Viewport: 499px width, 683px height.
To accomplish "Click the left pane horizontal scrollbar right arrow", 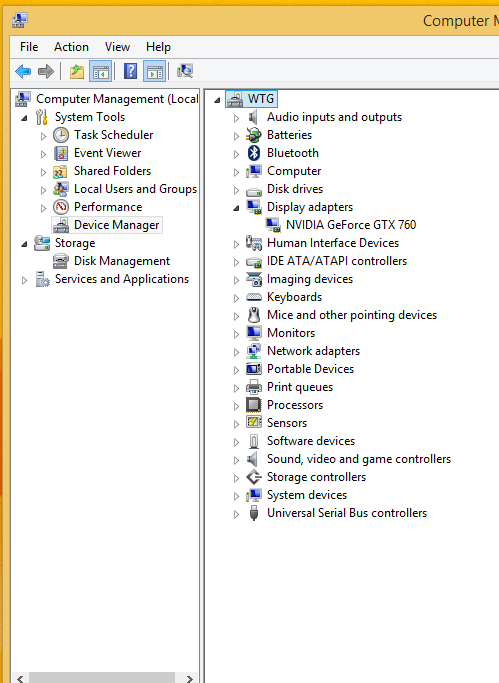I will point(189,678).
